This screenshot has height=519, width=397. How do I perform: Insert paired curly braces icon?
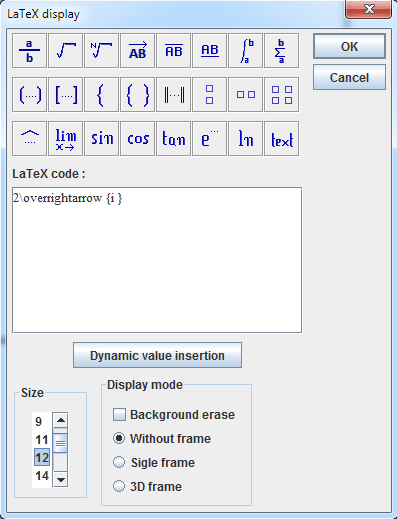(x=137, y=95)
